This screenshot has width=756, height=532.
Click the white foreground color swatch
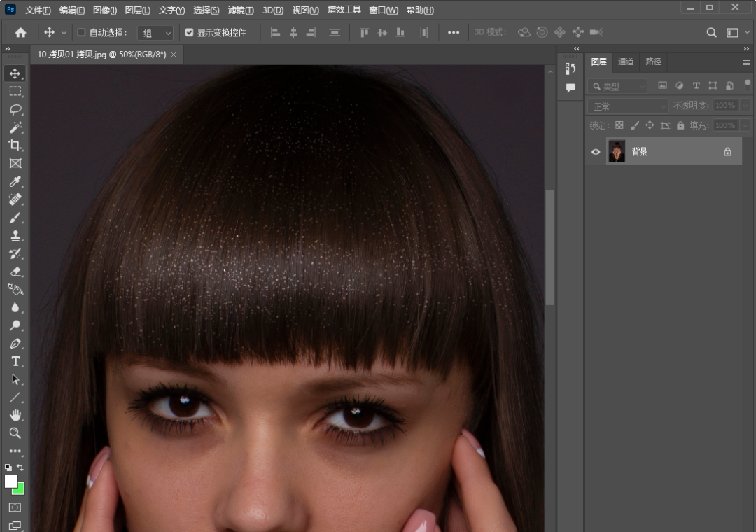tap(10, 482)
